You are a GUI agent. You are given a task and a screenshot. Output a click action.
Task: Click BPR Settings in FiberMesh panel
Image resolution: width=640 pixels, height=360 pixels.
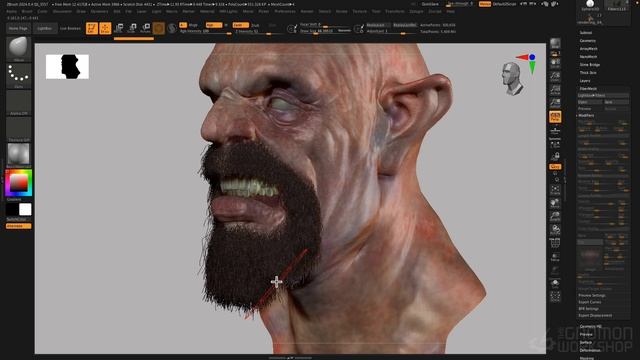point(589,309)
